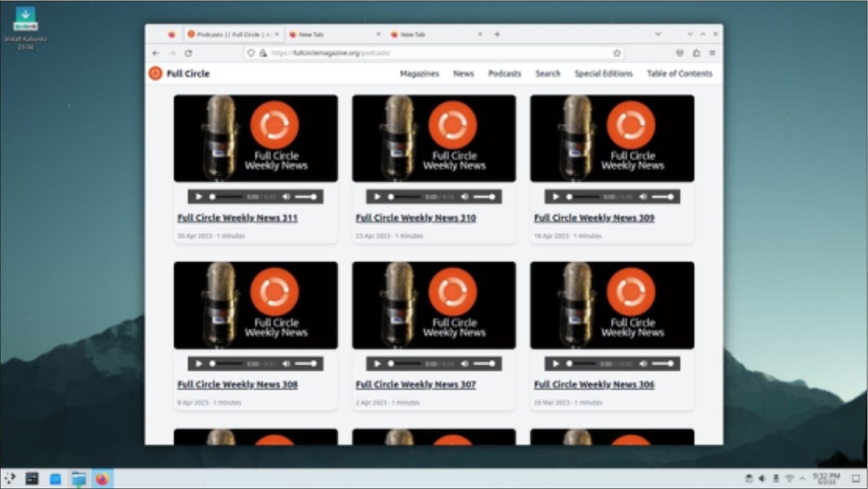The image size is (868, 489).
Task: Click the padlock site security icon
Action: [x=263, y=53]
